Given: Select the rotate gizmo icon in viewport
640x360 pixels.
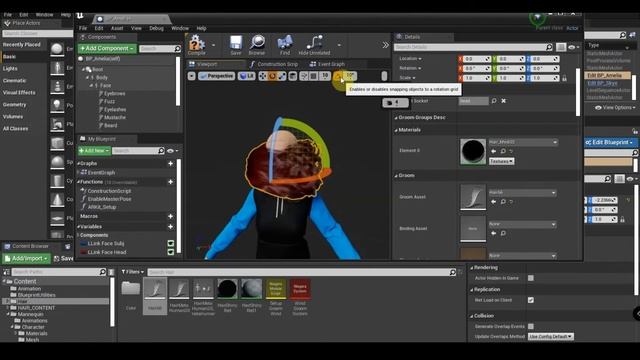Looking at the screenshot, I should tap(272, 76).
